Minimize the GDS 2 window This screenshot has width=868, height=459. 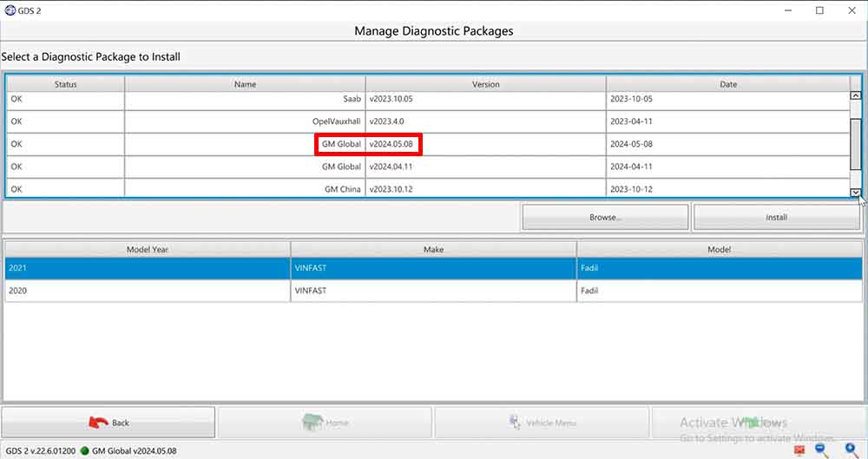(x=788, y=10)
